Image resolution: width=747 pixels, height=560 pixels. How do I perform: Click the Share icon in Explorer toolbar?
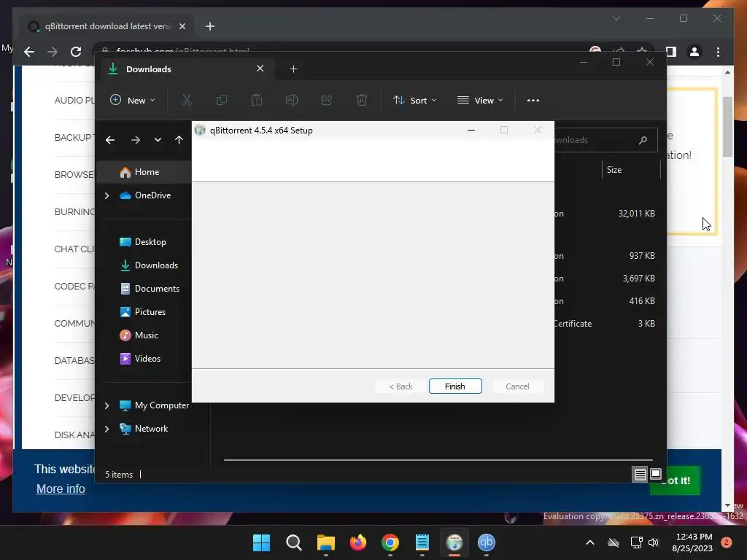tap(327, 100)
